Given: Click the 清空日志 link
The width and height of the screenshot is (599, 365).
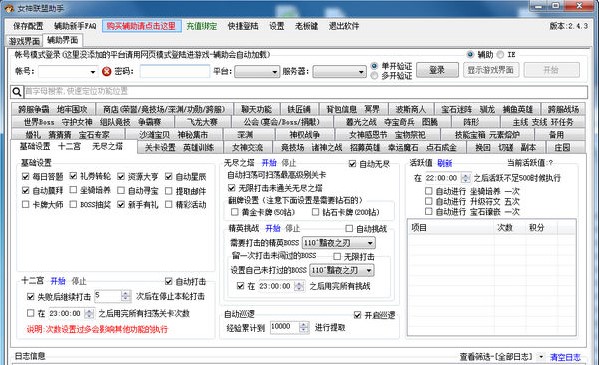Looking at the screenshot, I should point(565,357).
